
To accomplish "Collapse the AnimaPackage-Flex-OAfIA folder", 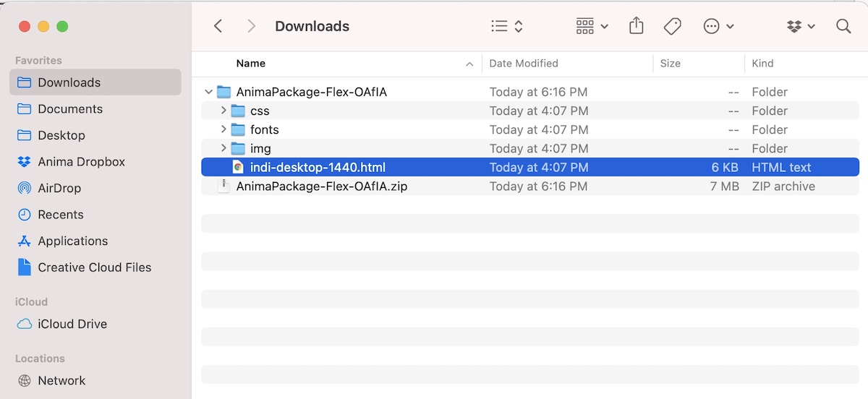I will click(x=209, y=92).
